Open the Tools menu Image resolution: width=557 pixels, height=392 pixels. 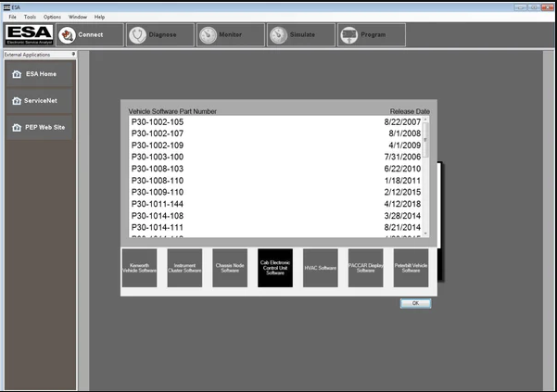click(30, 17)
